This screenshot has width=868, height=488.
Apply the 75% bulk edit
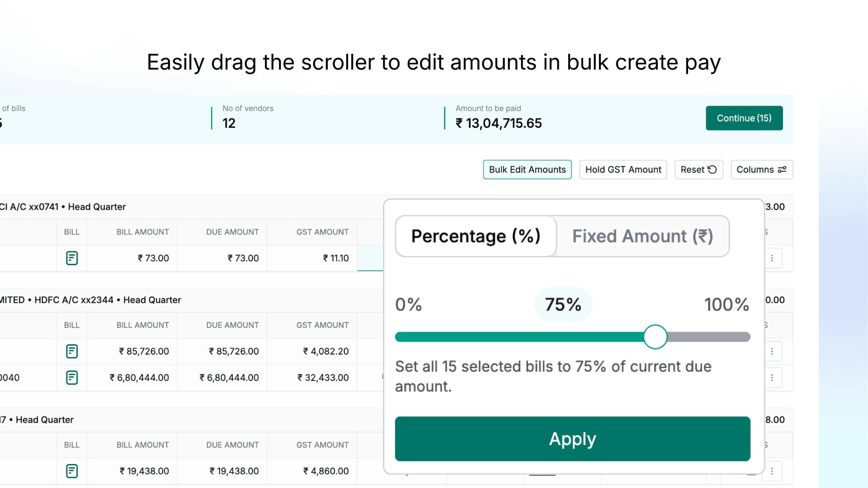[572, 439]
